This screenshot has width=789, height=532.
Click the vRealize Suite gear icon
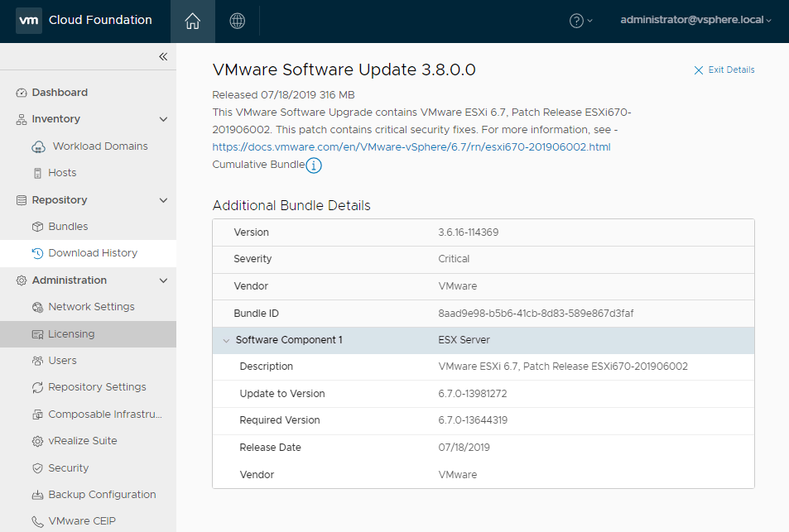tap(37, 441)
